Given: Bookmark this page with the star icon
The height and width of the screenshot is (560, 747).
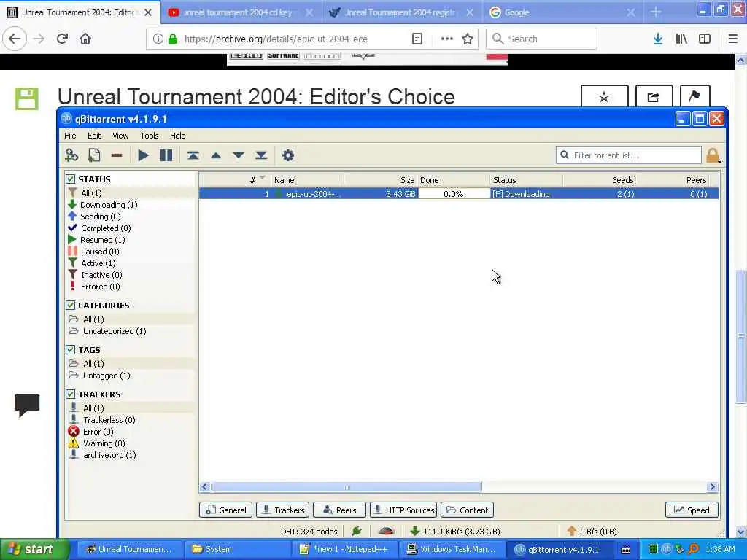Looking at the screenshot, I should tap(468, 39).
